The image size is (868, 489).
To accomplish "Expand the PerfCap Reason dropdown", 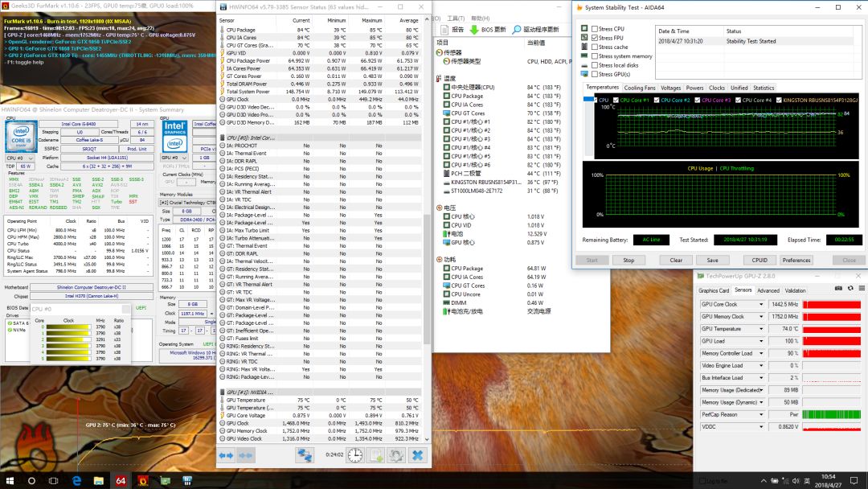I will click(761, 414).
